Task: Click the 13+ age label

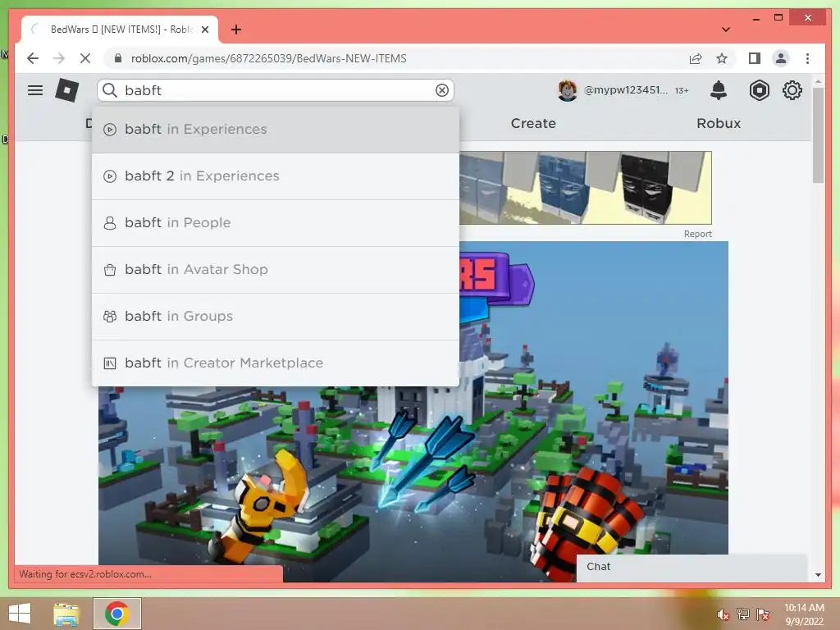Action: (x=682, y=90)
